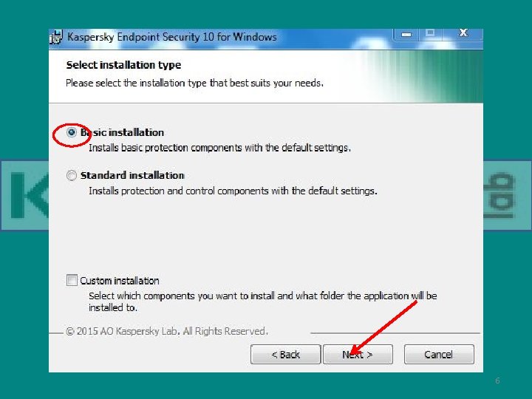Click the "Standard installation" label text

click(132, 175)
